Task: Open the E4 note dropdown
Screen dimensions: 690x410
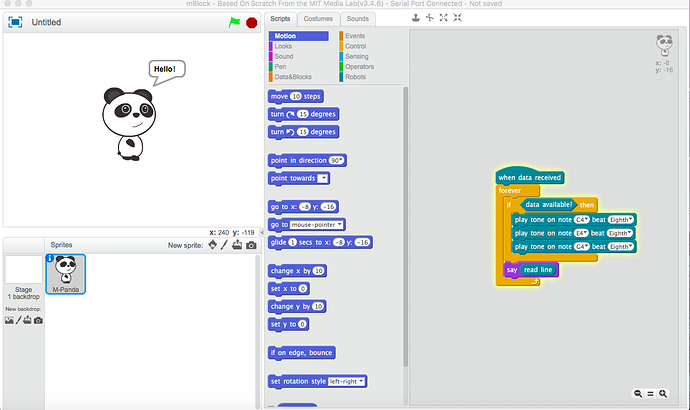Action: 581,233
